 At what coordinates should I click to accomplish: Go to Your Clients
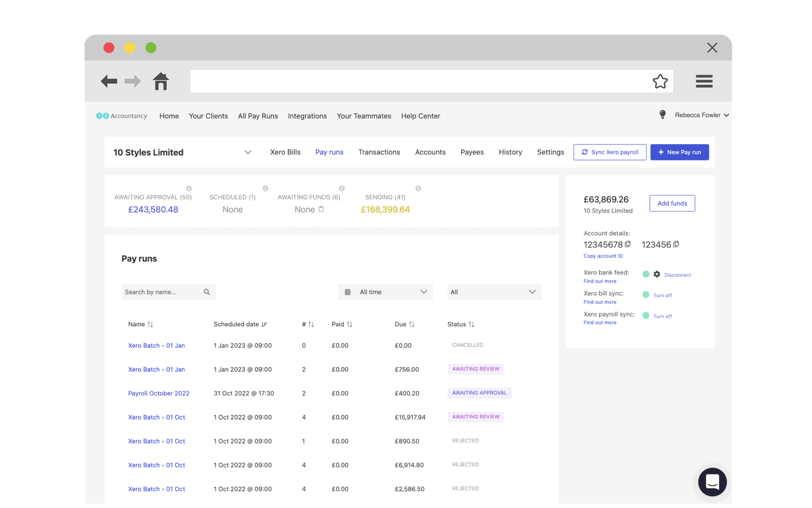pyautogui.click(x=208, y=116)
